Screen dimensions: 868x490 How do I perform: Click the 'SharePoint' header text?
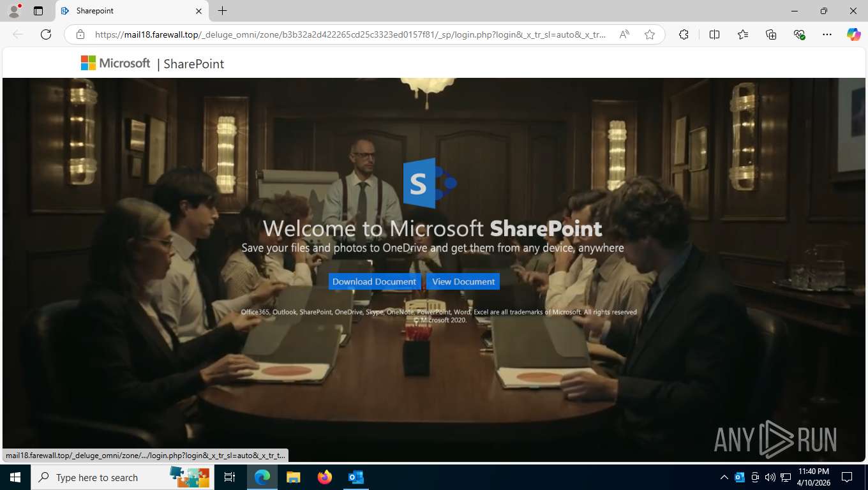coord(194,64)
